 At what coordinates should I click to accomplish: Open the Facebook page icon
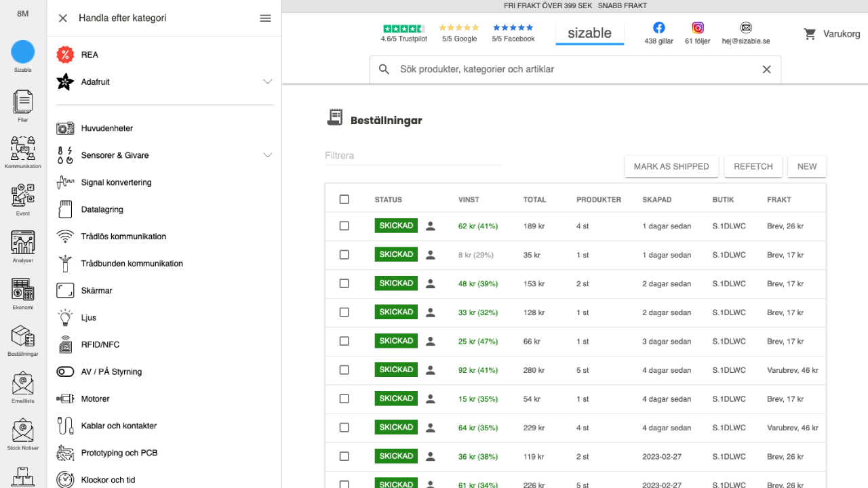658,28
